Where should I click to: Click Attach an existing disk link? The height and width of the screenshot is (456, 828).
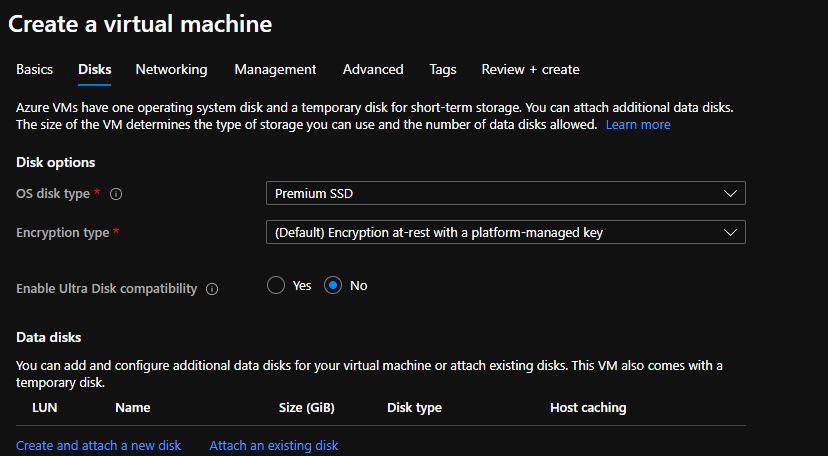(274, 445)
